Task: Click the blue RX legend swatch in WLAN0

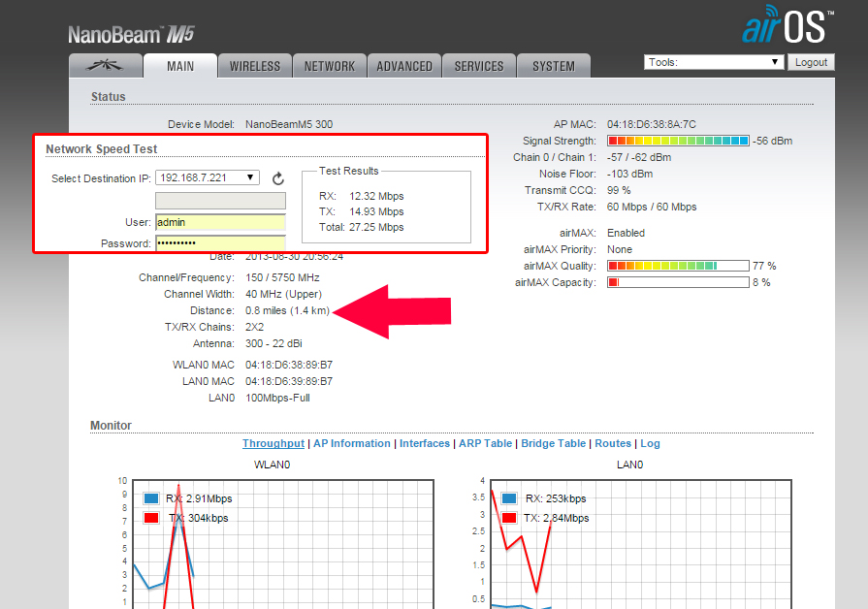Action: (151, 498)
